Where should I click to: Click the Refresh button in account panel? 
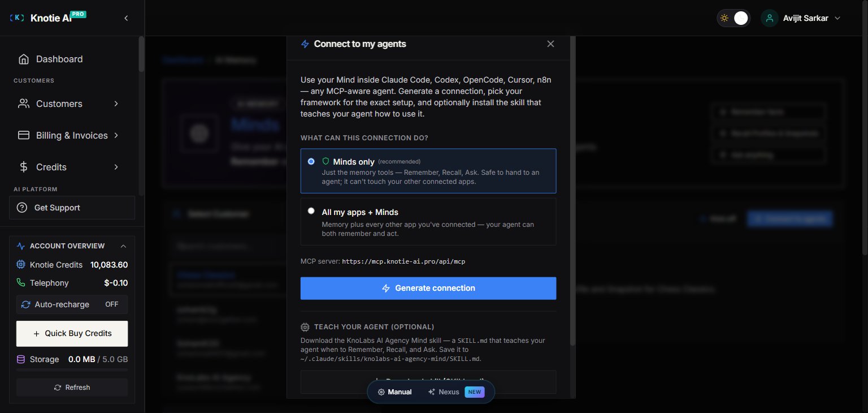[x=72, y=388]
